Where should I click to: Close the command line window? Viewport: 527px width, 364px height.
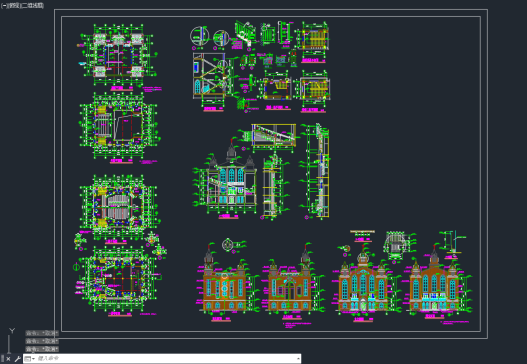tap(8, 359)
